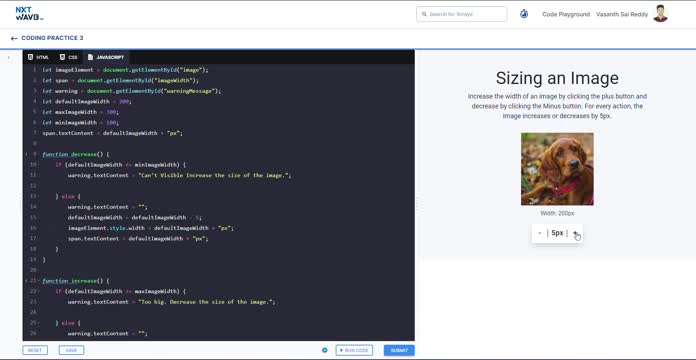
Task: Click the back arrow beside Coding Practice 3
Action: coord(14,39)
